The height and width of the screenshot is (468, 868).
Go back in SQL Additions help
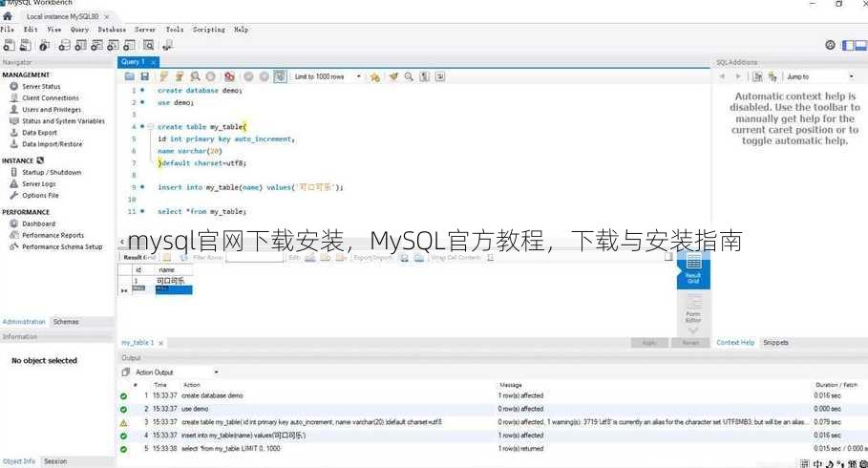(722, 76)
